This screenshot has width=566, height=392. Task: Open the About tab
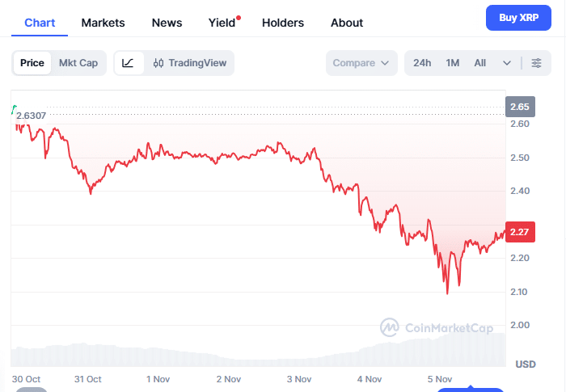347,23
